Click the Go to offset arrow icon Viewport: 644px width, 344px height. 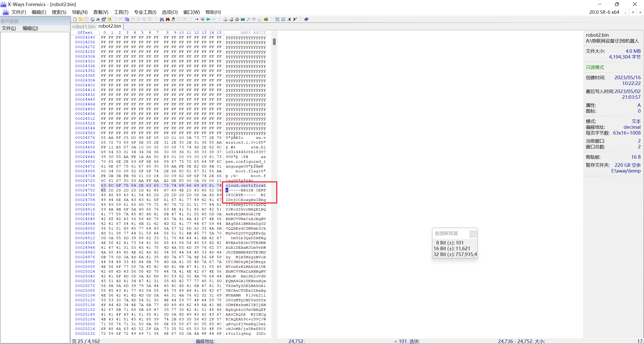point(196,19)
